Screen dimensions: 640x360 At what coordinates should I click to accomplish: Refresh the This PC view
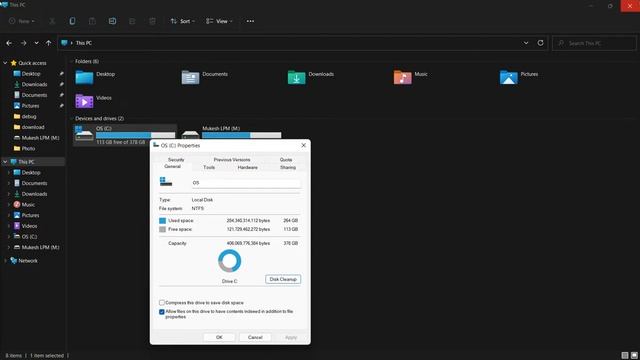pos(540,43)
